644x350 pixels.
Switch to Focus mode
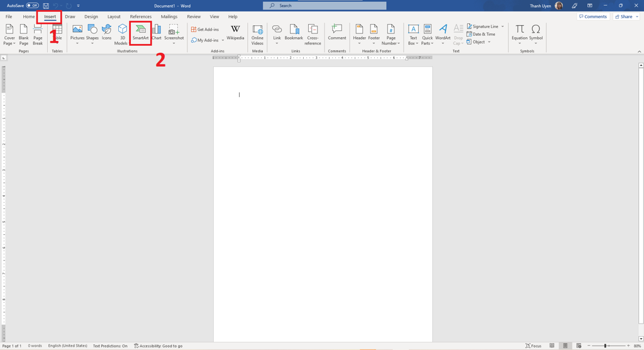pos(533,346)
